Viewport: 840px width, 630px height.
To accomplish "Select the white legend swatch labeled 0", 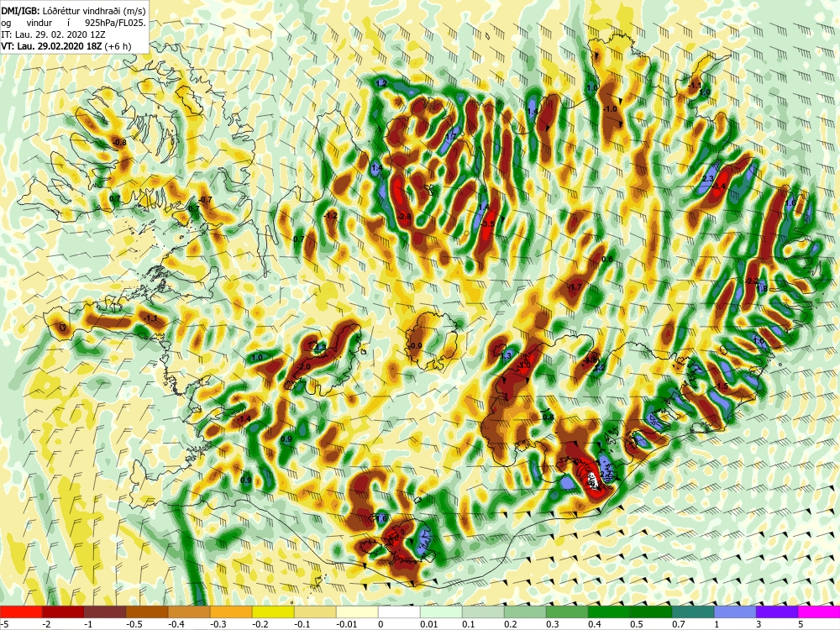I will (x=399, y=612).
